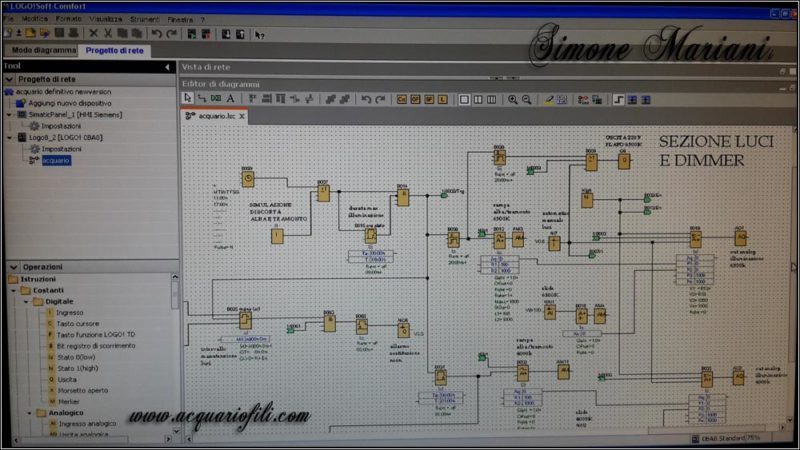The height and width of the screenshot is (450, 800).
Task: Collapse the Tool panel with the arrow
Action: 166,66
